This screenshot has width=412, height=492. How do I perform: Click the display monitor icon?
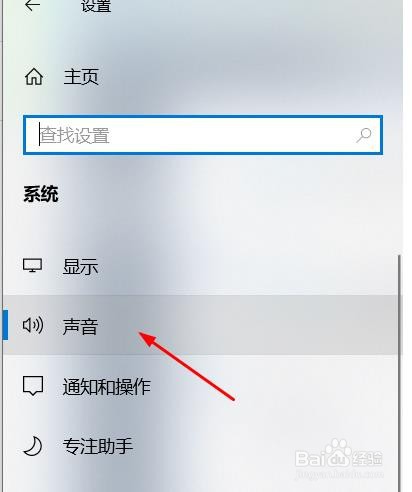coord(32,266)
